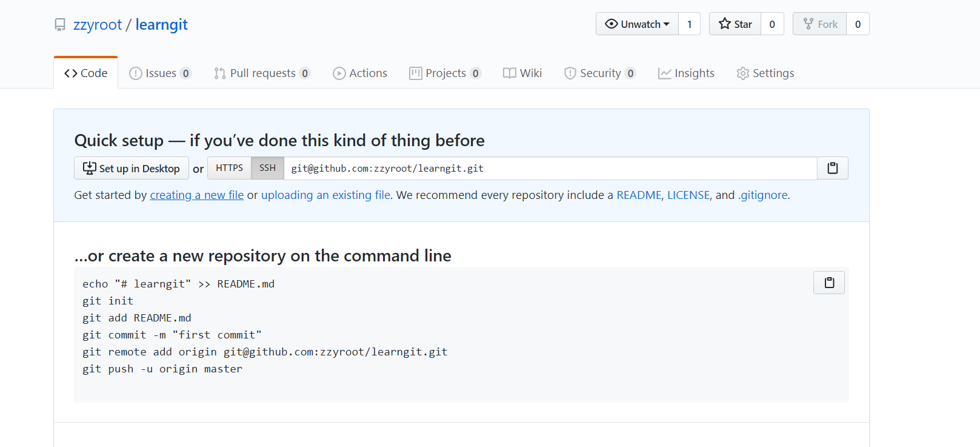Open the Projects tab
Image resolution: width=980 pixels, height=447 pixels.
pos(445,73)
